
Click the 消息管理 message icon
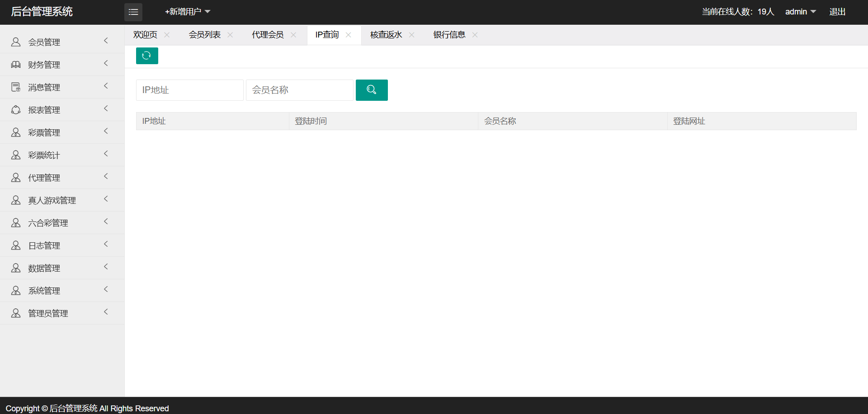(x=16, y=87)
